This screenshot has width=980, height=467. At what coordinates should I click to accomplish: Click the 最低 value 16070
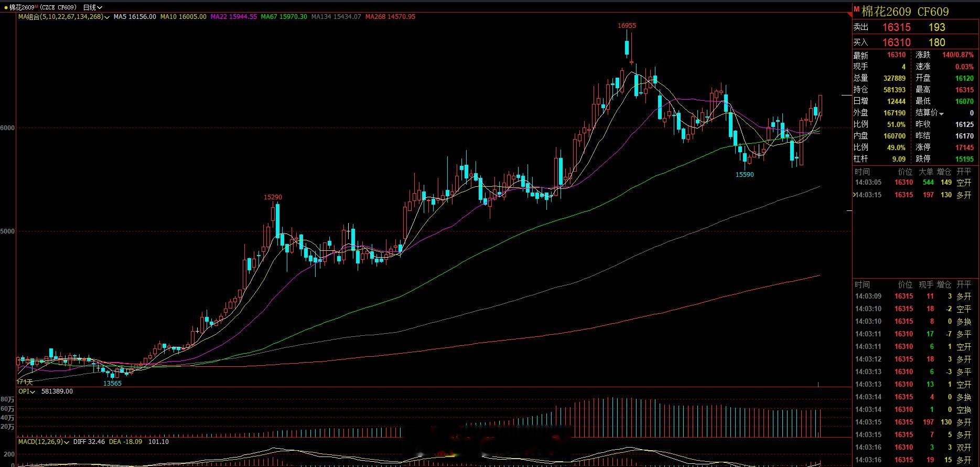click(965, 101)
